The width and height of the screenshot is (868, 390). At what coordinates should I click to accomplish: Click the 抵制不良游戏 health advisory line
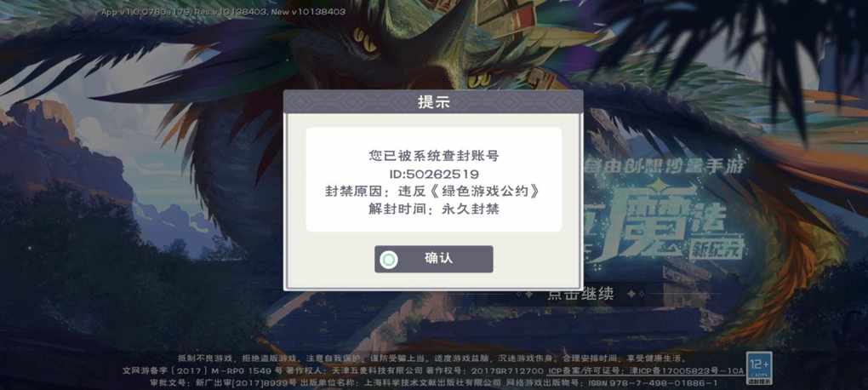pos(433,358)
